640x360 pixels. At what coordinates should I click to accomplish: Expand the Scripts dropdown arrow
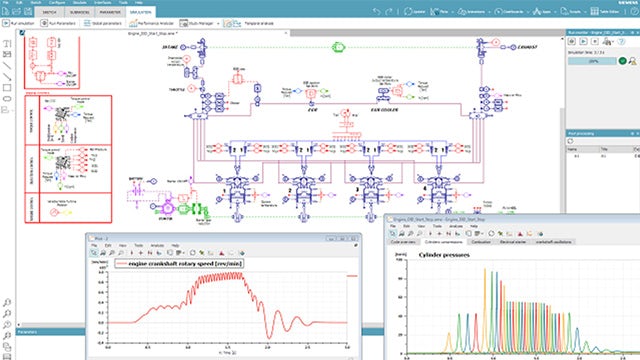coord(585,12)
